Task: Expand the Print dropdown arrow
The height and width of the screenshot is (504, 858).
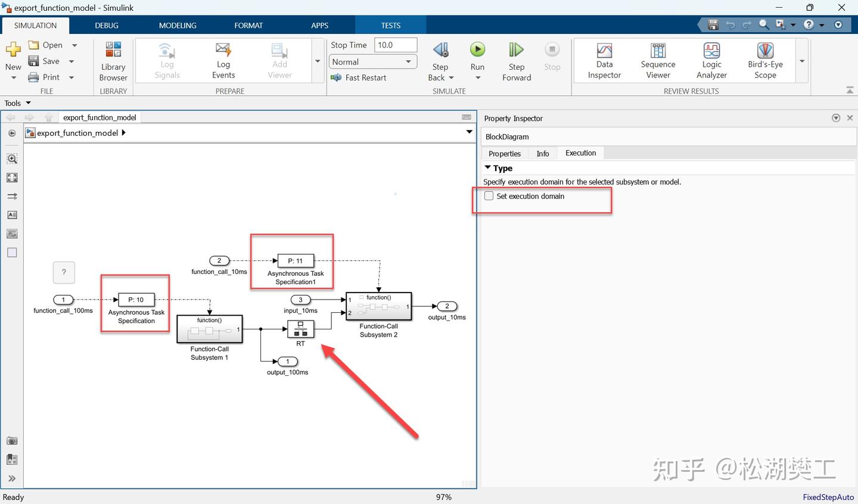Action: coord(71,77)
